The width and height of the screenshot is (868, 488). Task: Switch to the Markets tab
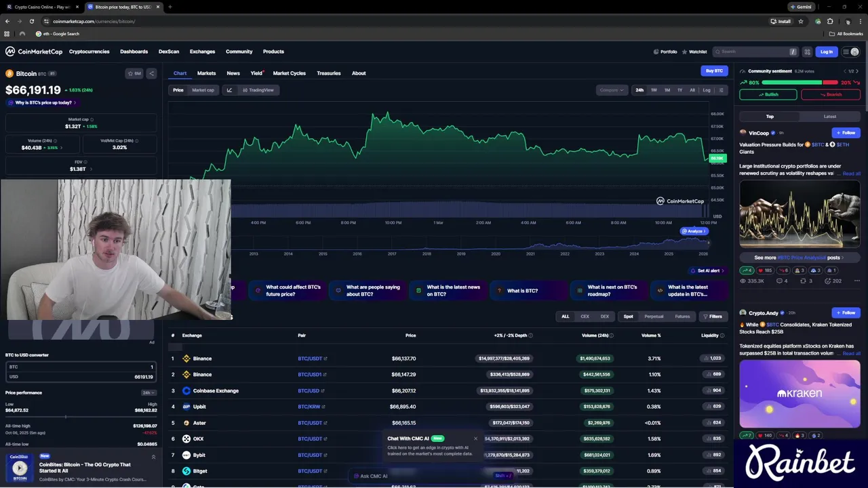pyautogui.click(x=206, y=73)
